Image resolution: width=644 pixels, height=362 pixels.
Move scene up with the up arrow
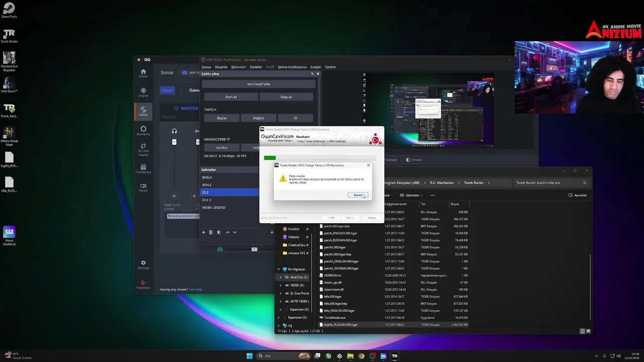click(x=227, y=232)
